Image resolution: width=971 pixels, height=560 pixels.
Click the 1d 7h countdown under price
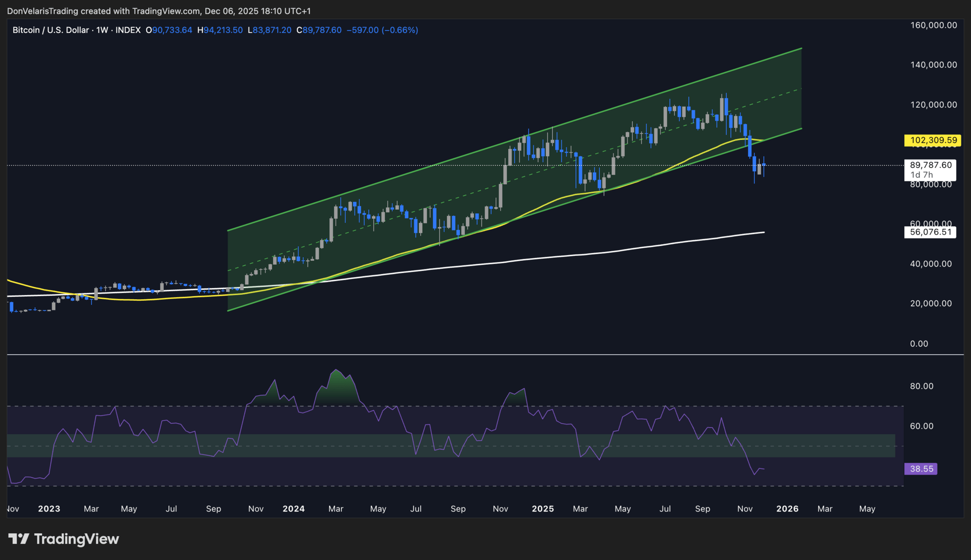[x=921, y=175]
